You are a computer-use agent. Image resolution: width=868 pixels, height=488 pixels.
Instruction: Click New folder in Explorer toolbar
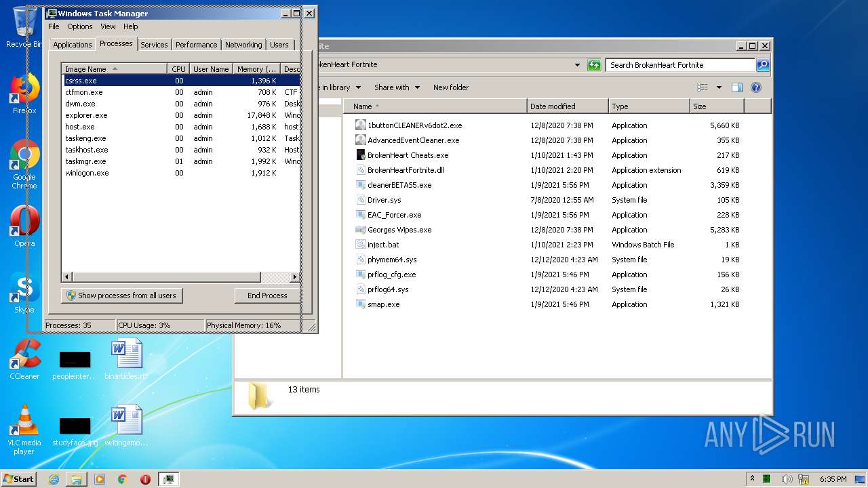(451, 87)
